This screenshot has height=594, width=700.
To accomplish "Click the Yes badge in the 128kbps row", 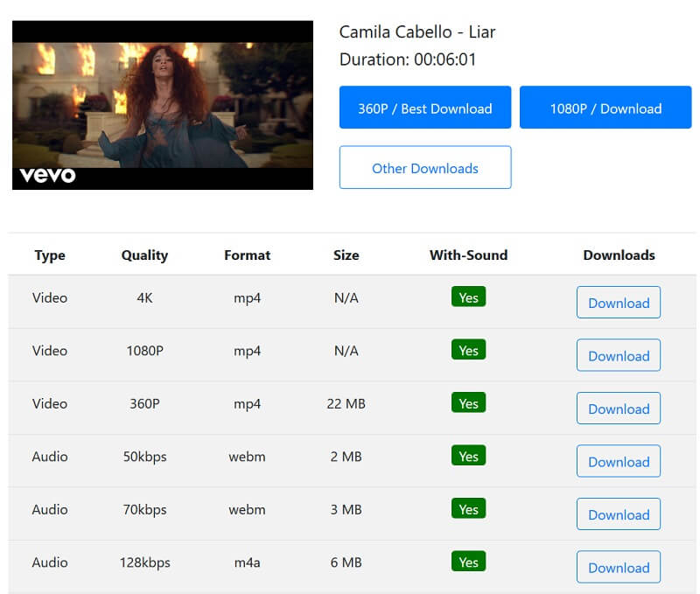I will 468,562.
